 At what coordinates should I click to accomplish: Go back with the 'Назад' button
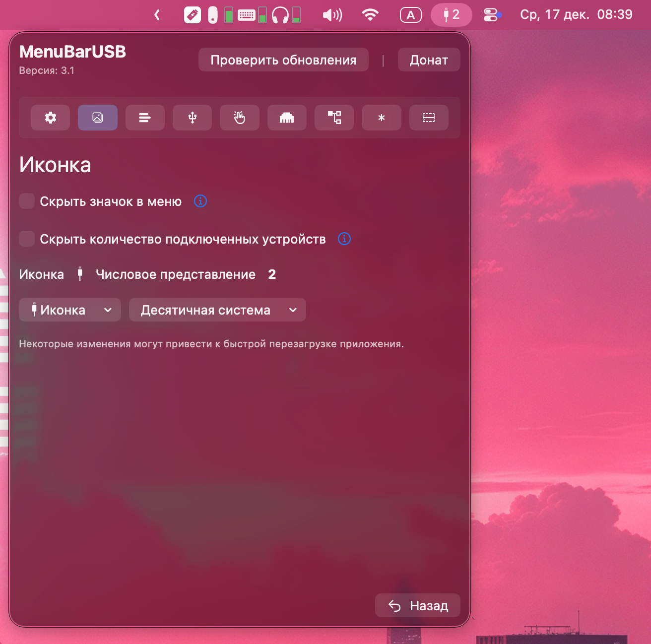point(418,606)
